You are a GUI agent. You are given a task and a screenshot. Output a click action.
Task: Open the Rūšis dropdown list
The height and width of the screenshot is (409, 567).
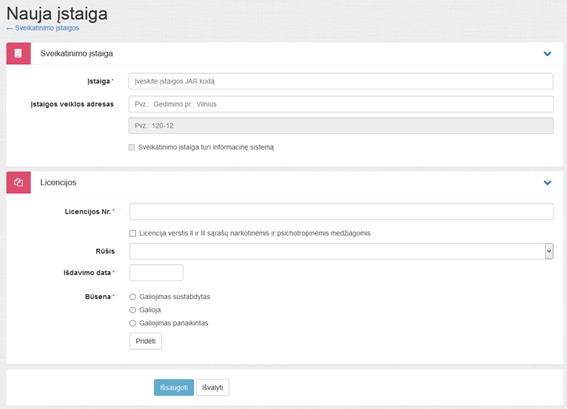pyautogui.click(x=341, y=251)
